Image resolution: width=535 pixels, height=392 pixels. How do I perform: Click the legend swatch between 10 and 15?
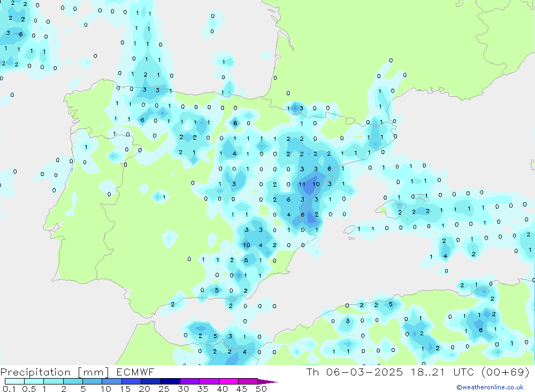112,381
